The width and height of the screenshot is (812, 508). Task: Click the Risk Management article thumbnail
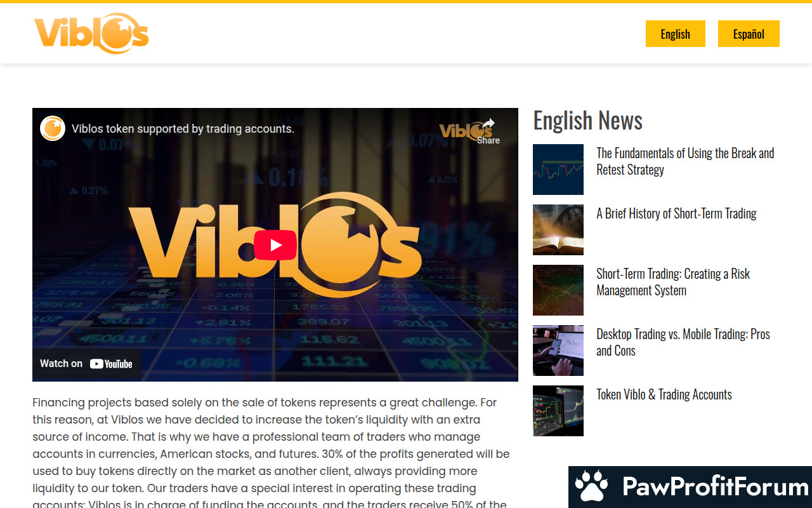click(x=558, y=290)
